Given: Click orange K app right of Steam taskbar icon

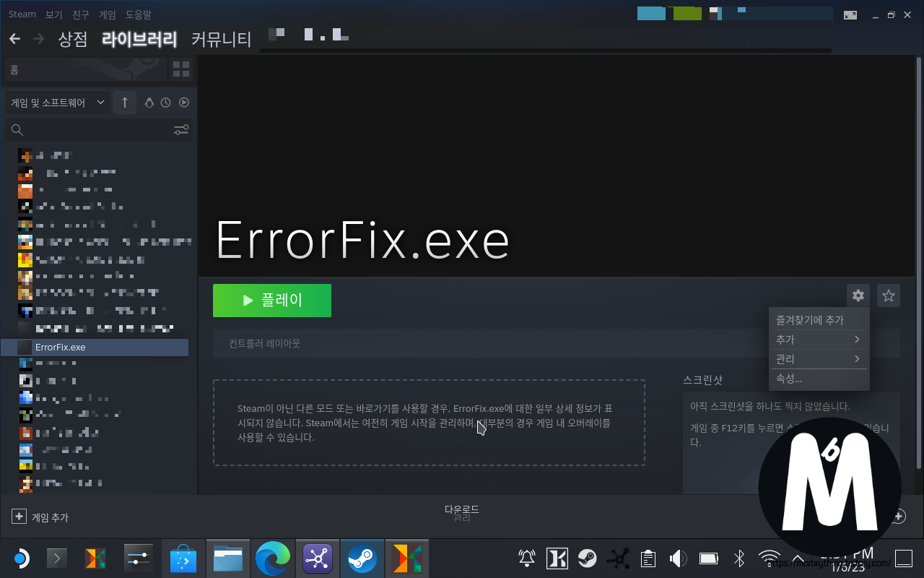Looking at the screenshot, I should [407, 558].
